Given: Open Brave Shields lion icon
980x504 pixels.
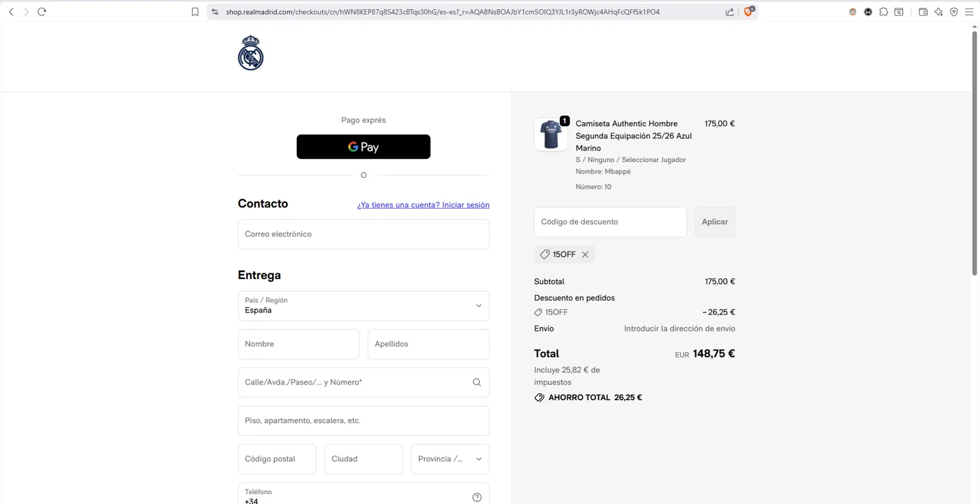Looking at the screenshot, I should [x=749, y=12].
